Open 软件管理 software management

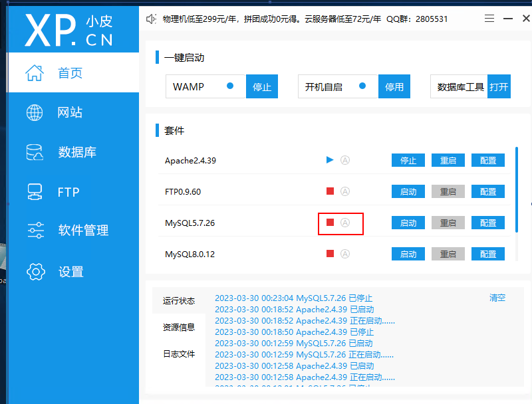(x=73, y=230)
